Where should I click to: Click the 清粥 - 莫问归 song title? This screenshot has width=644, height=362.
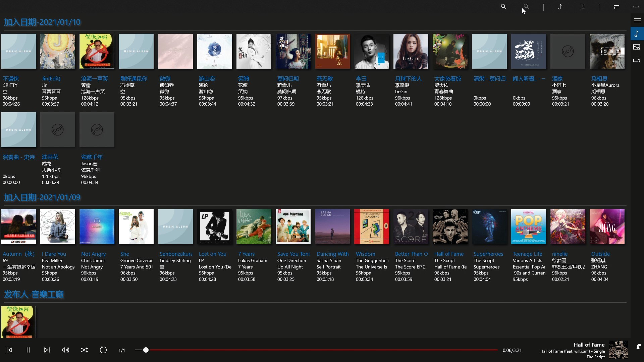pyautogui.click(x=490, y=78)
